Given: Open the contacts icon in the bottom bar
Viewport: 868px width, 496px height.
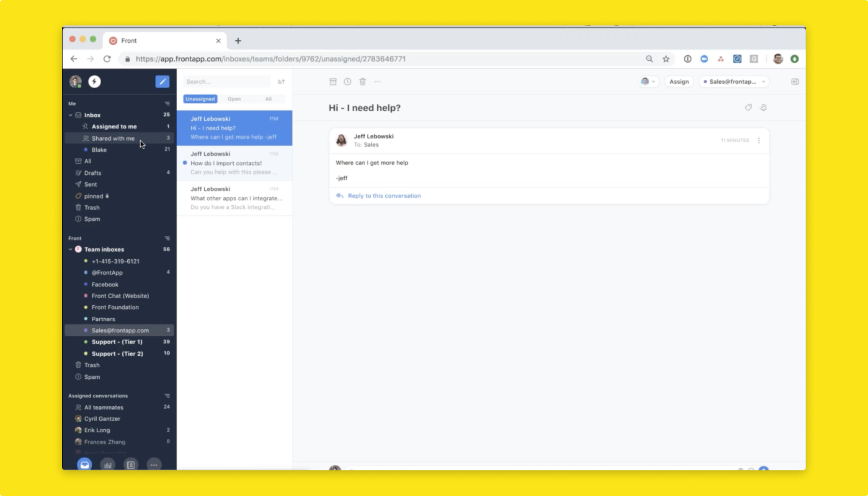Looking at the screenshot, I should click(x=131, y=464).
